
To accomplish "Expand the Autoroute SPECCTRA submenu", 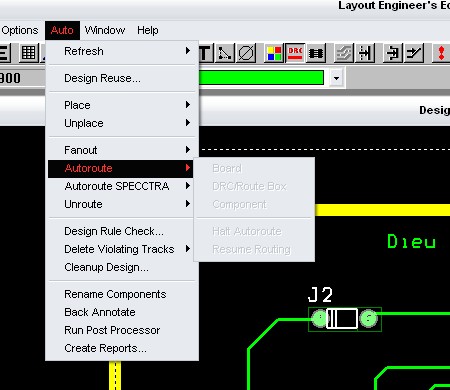I will pos(123,186).
